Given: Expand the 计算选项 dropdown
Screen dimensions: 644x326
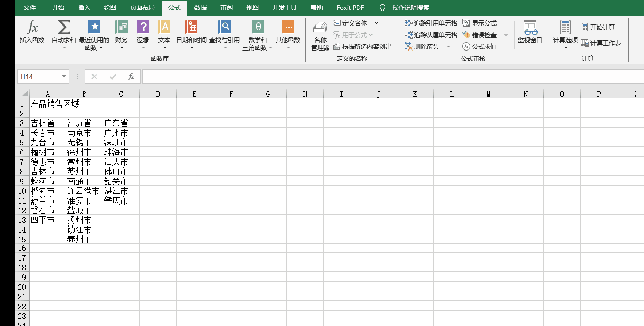Looking at the screenshot, I should (x=565, y=36).
